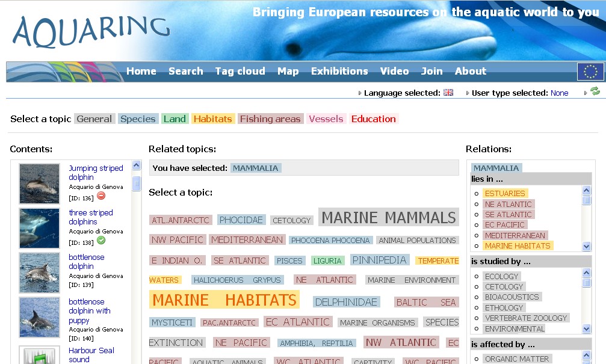Pick the Vessels topic

pyautogui.click(x=326, y=119)
